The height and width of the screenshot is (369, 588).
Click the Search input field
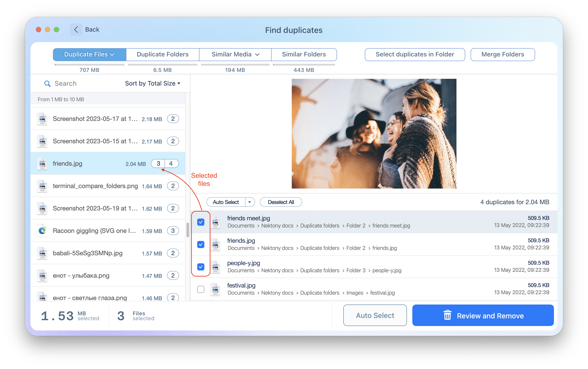81,84
